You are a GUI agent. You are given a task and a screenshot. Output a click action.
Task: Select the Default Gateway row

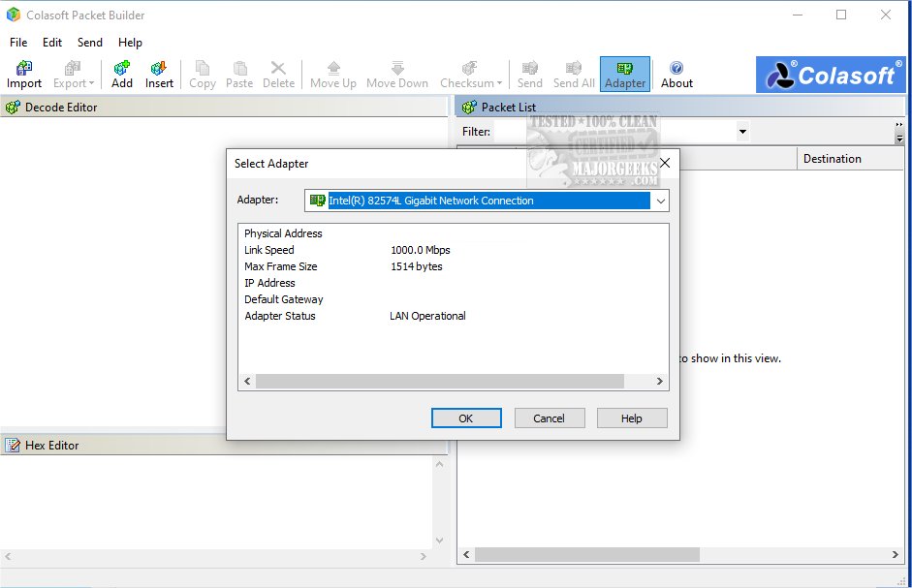point(454,299)
